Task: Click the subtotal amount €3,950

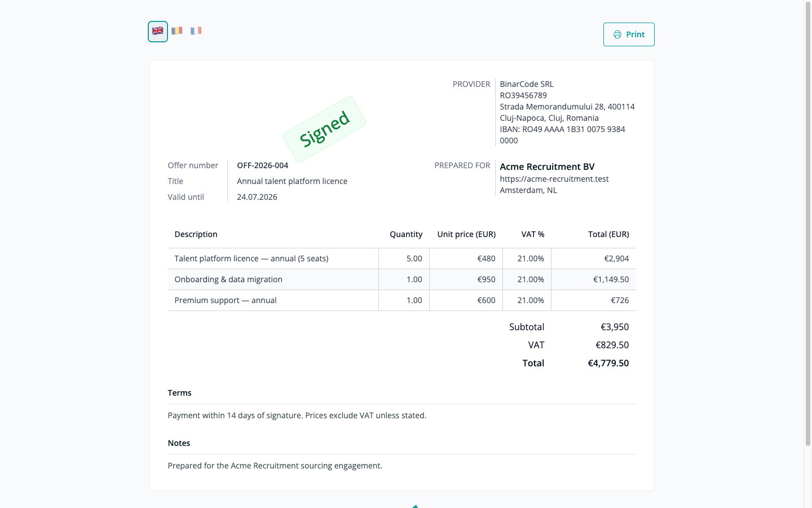Action: tap(615, 327)
